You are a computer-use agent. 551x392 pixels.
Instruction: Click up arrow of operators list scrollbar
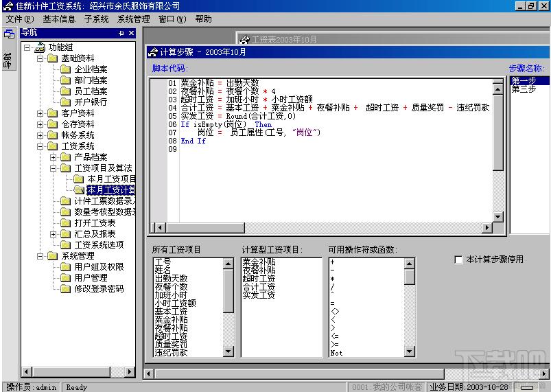click(x=410, y=264)
